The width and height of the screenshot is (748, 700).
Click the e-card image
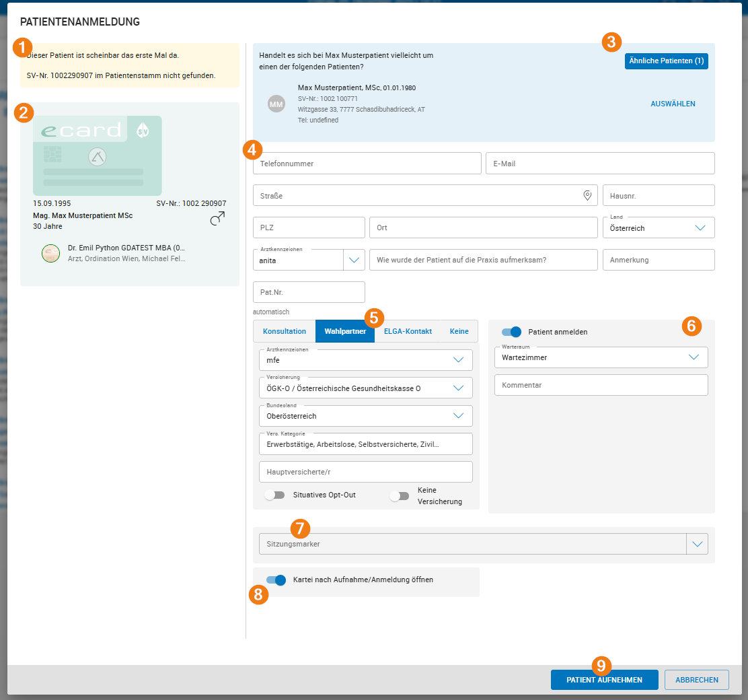point(98,155)
